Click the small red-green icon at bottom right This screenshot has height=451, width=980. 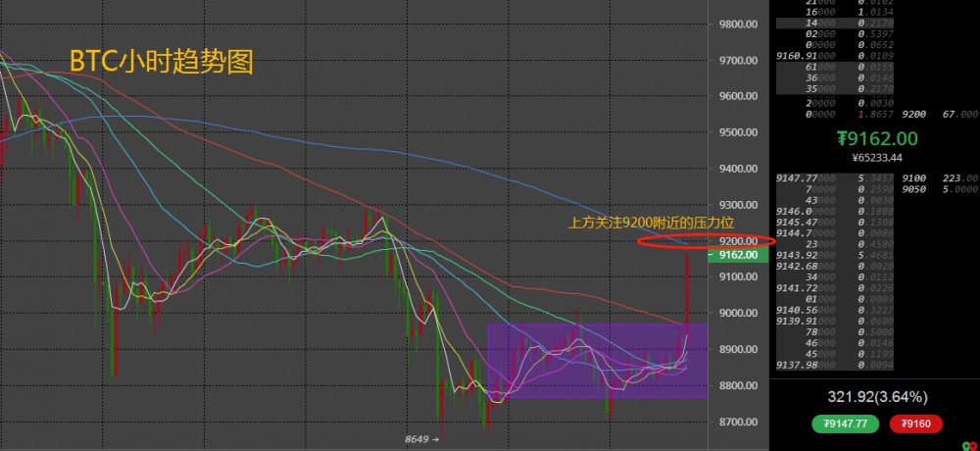[969, 444]
